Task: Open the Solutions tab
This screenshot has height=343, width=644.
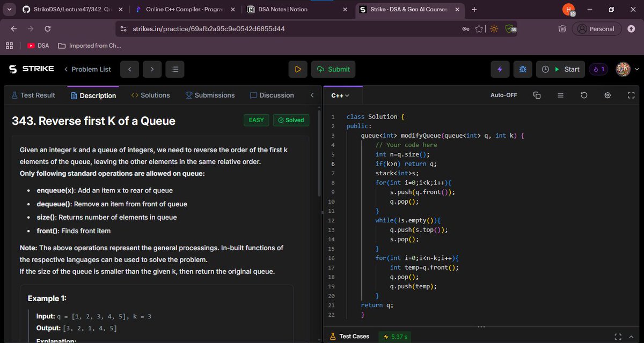Action: point(150,95)
